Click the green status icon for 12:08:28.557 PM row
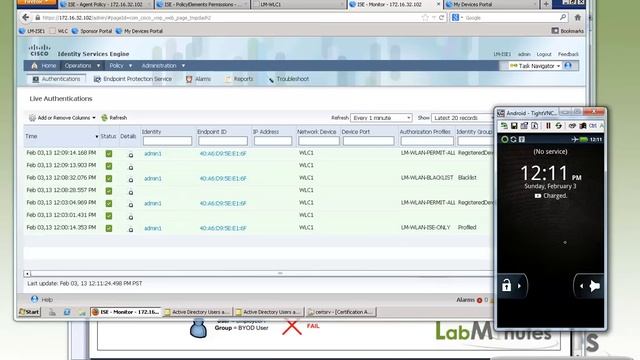640x360 pixels. pos(109,191)
